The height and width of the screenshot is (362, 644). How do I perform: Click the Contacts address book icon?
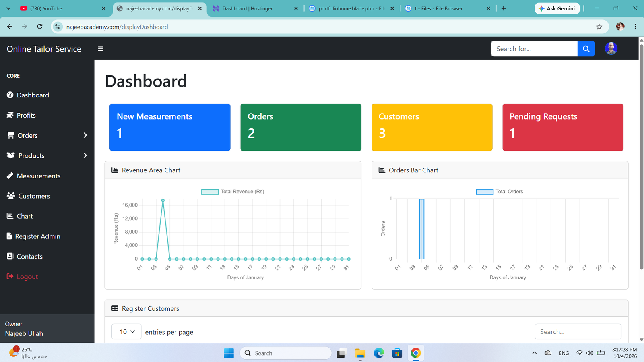point(10,256)
